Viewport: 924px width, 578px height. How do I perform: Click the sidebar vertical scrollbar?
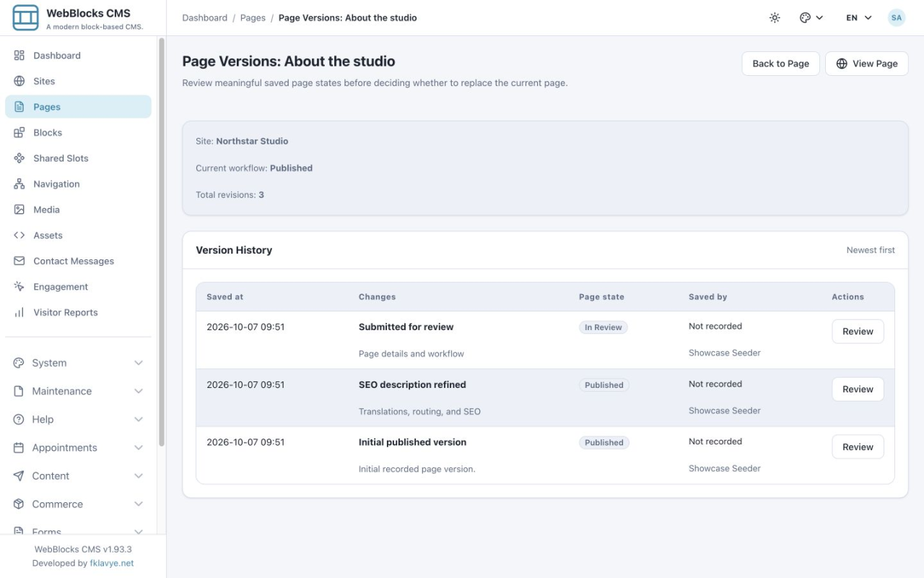[x=162, y=242]
